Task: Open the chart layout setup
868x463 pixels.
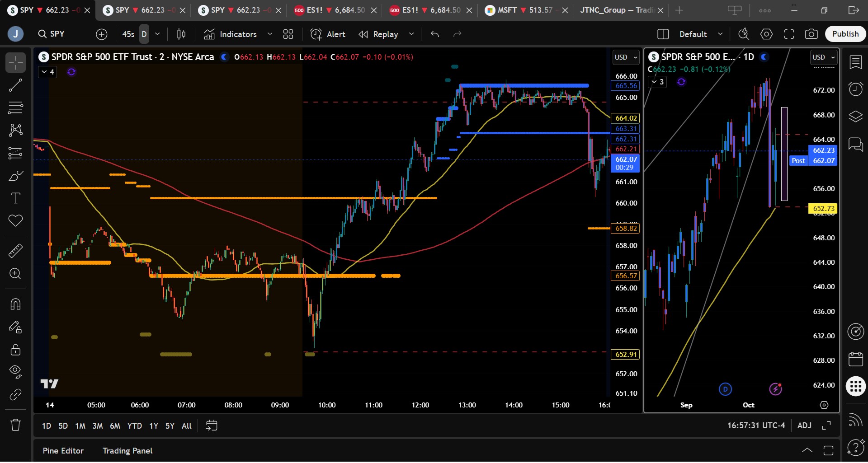Action: click(x=663, y=34)
